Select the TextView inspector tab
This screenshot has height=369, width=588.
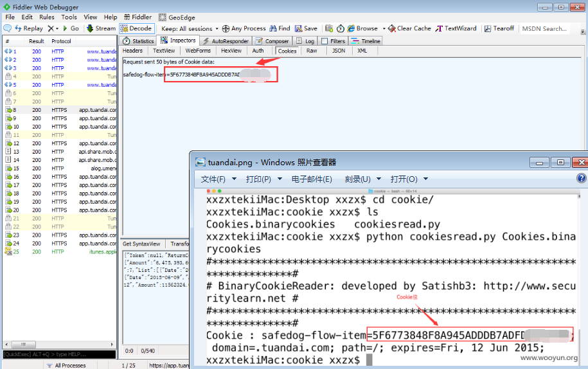[164, 51]
